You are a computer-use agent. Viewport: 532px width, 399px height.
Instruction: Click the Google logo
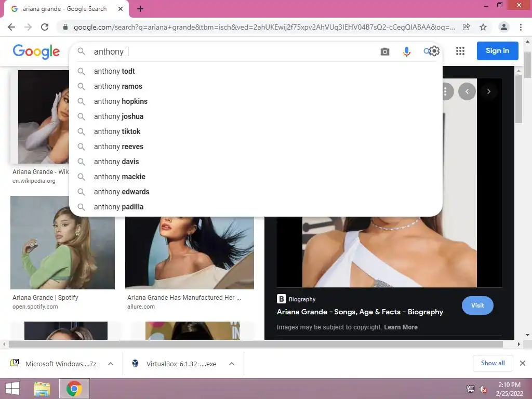point(36,51)
